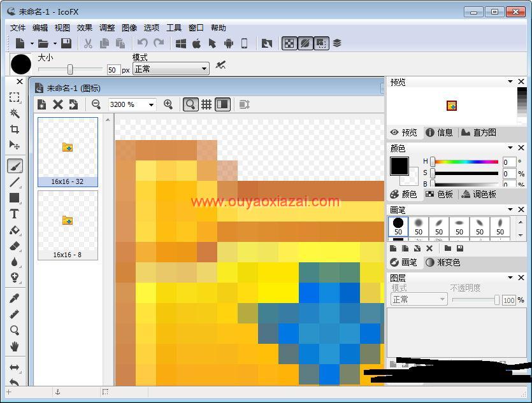
Task: Toggle the pixel grid display
Action: (206, 104)
